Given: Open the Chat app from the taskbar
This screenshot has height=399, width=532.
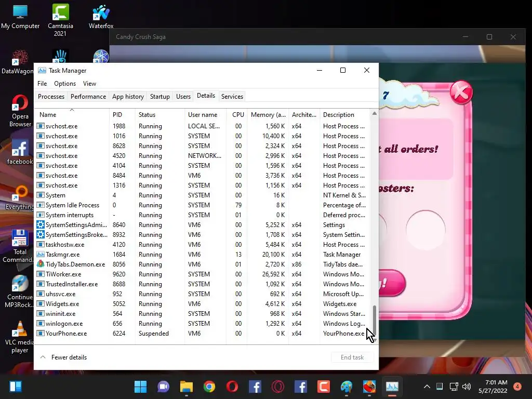Looking at the screenshot, I should coord(163,387).
